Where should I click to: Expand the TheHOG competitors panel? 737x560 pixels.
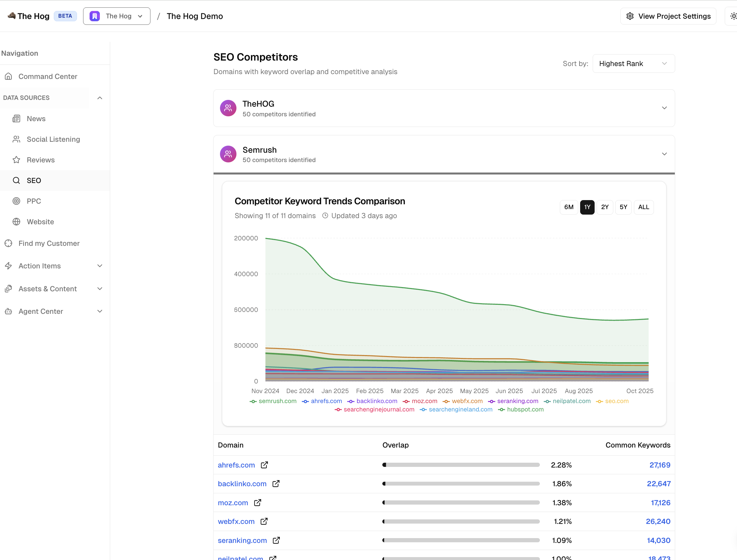point(664,108)
